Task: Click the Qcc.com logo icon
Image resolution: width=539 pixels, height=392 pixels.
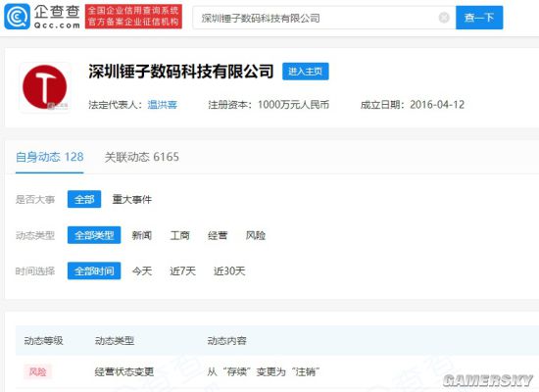Action: (17, 17)
